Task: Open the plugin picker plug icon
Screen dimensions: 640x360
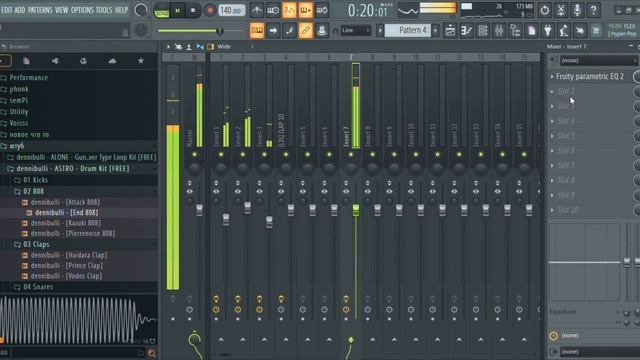Action: click(x=548, y=31)
